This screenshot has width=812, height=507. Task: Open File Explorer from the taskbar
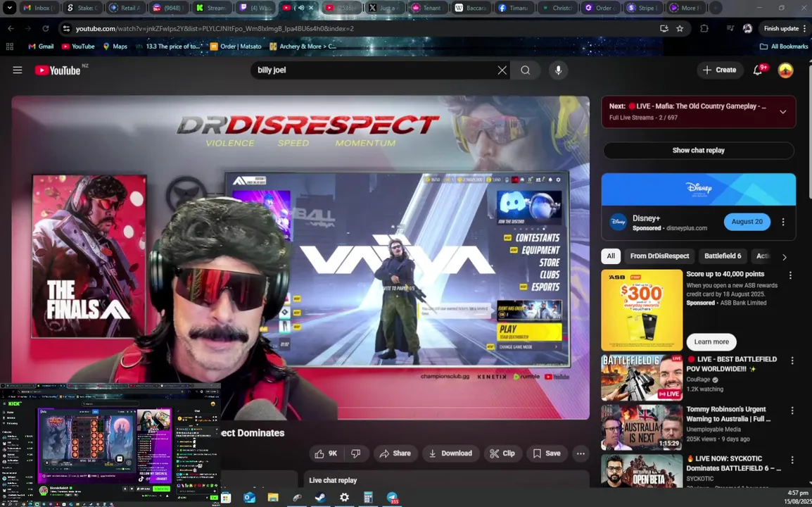(273, 497)
